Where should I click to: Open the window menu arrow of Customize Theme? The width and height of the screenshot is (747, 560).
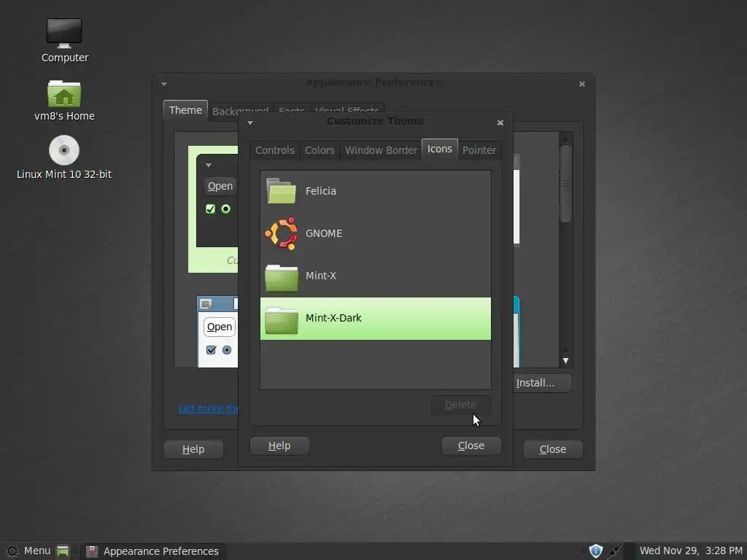click(250, 122)
